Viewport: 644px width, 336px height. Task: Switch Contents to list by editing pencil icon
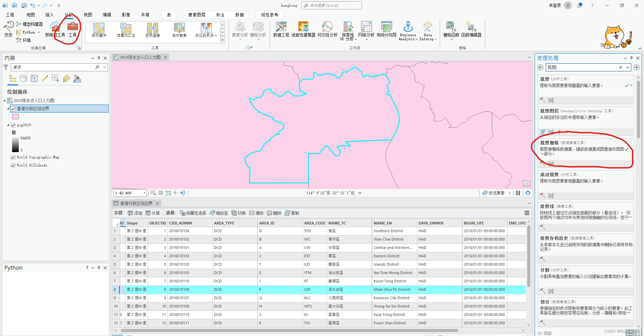pos(45,78)
